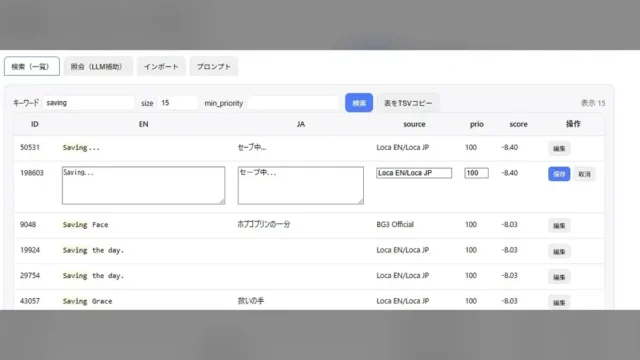Click the EN textarea in row 198603
The image size is (640, 360).
click(x=143, y=185)
